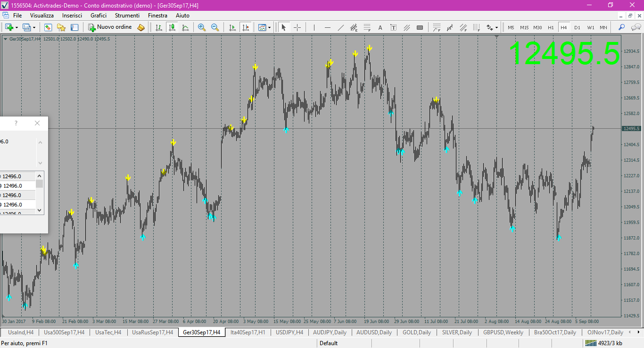Switch to M15 timeframe

click(x=524, y=27)
